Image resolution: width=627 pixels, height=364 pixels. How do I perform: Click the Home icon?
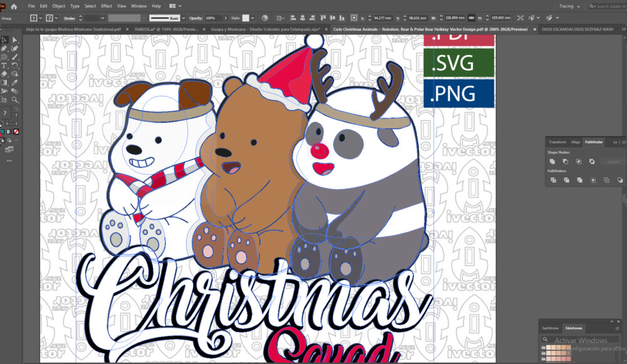[x=14, y=6]
